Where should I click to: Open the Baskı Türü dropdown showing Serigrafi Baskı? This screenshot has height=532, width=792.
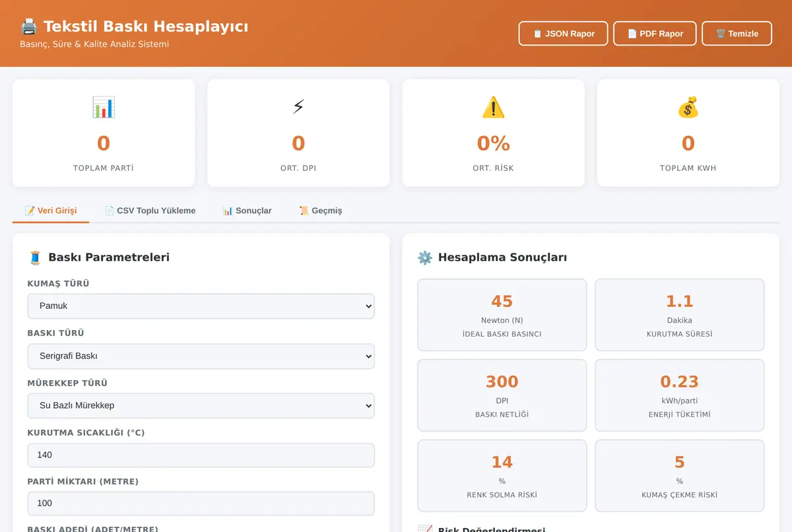tap(201, 356)
